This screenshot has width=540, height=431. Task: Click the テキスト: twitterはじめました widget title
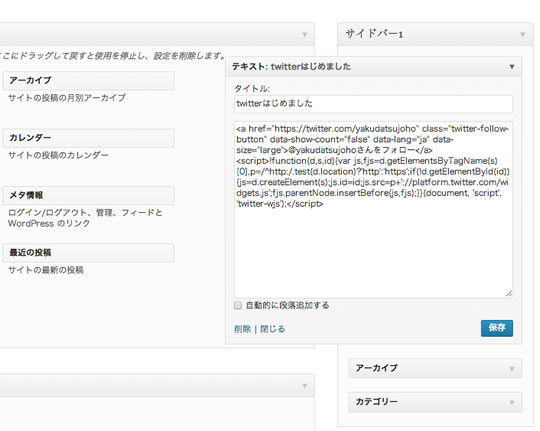(x=291, y=66)
